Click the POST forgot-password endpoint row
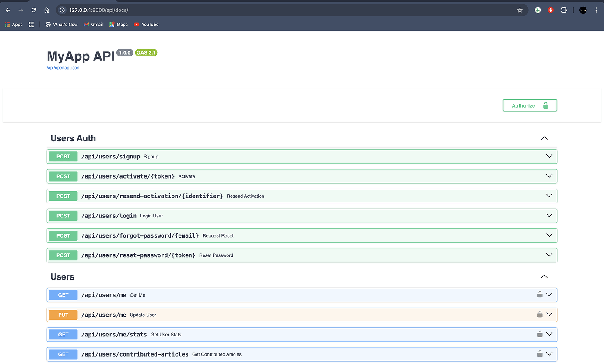 tap(302, 235)
